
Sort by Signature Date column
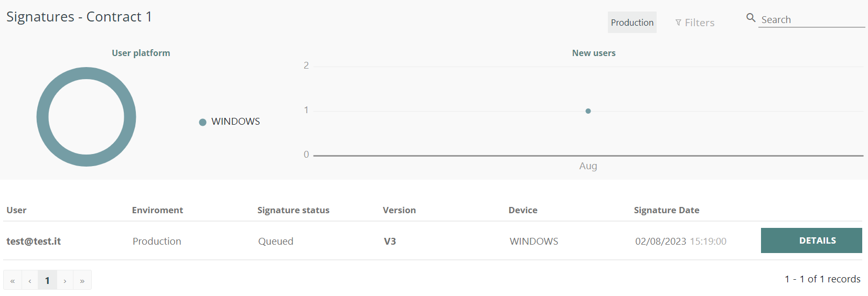(666, 210)
